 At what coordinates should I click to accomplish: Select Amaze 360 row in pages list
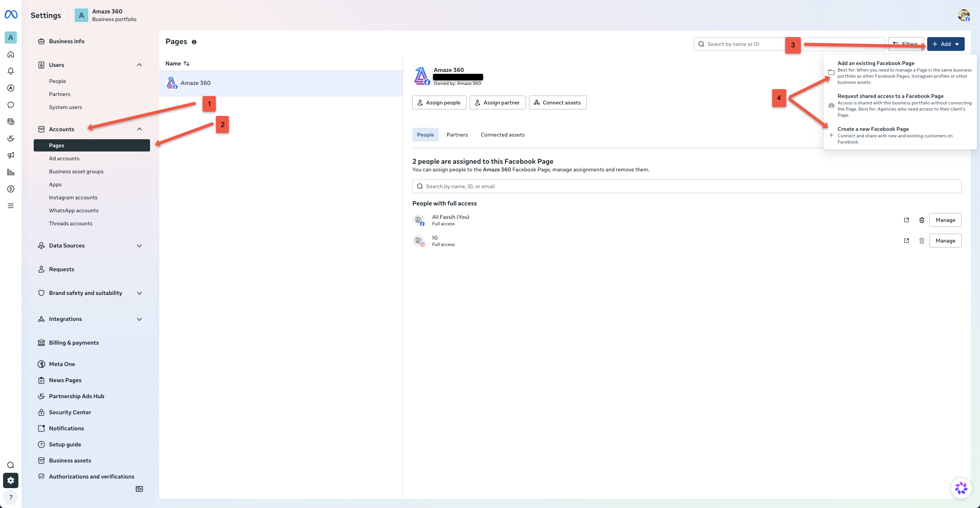[x=281, y=83]
